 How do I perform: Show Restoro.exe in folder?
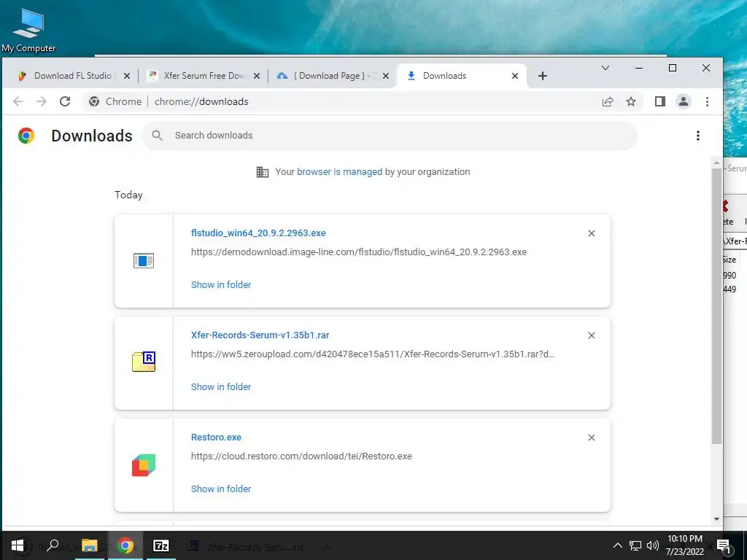coord(221,489)
